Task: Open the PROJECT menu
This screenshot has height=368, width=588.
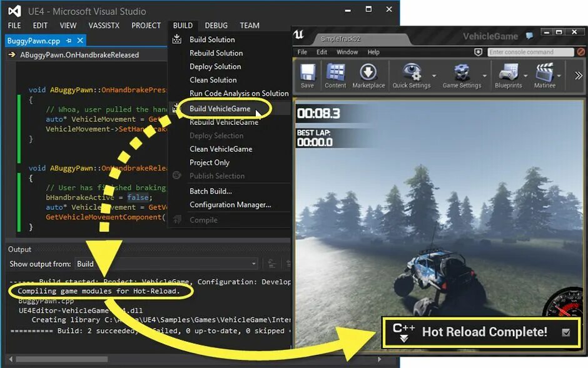Action: [x=146, y=26]
